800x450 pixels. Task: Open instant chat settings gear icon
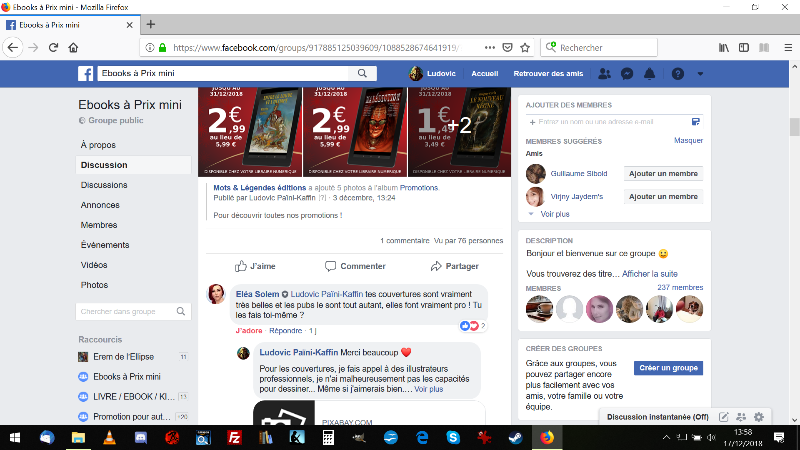point(759,416)
